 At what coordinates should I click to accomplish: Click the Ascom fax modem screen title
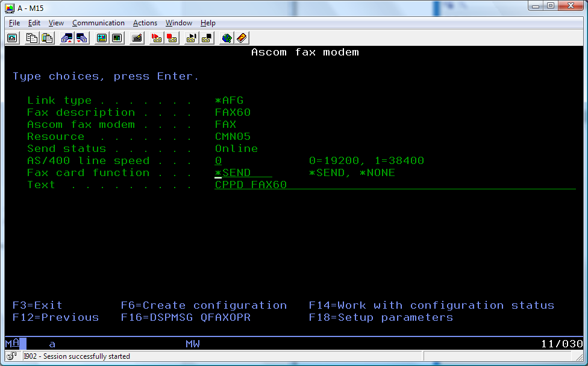click(x=305, y=52)
